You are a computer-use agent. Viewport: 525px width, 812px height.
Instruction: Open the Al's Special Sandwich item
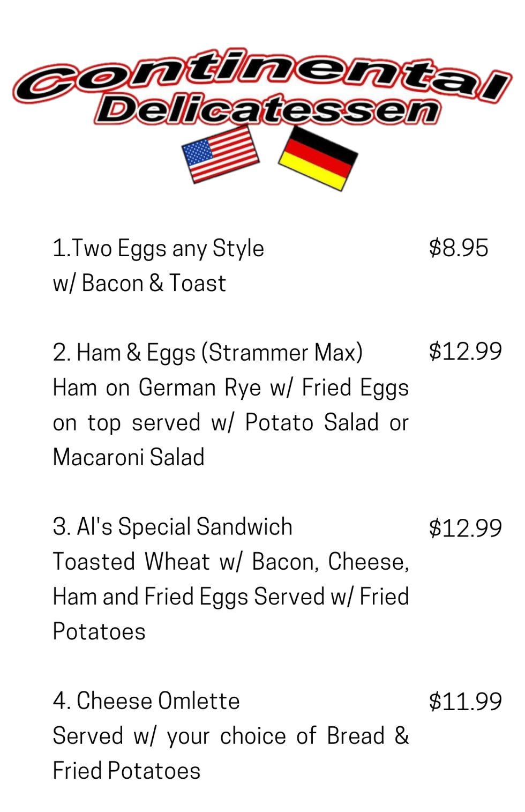[172, 527]
